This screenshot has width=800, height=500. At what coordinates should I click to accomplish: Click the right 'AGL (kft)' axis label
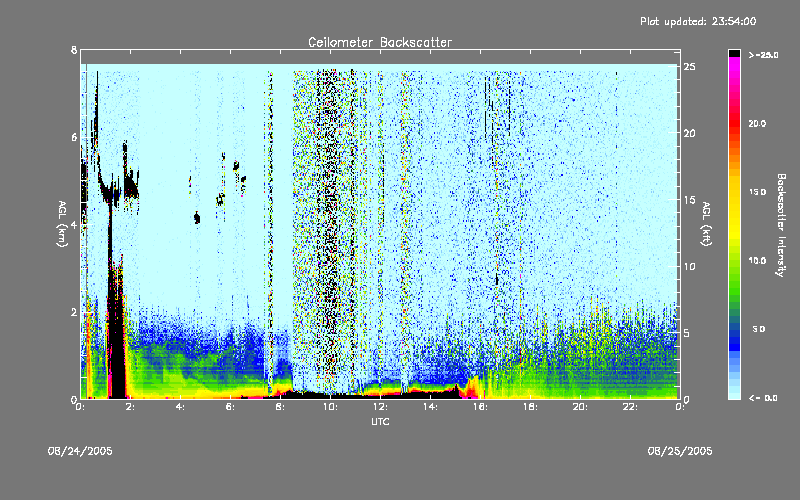click(x=706, y=224)
